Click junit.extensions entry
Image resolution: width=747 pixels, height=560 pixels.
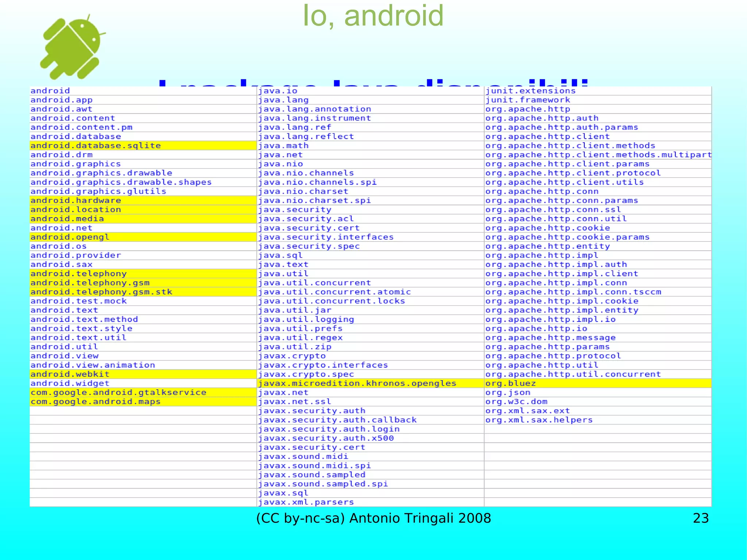pos(598,91)
